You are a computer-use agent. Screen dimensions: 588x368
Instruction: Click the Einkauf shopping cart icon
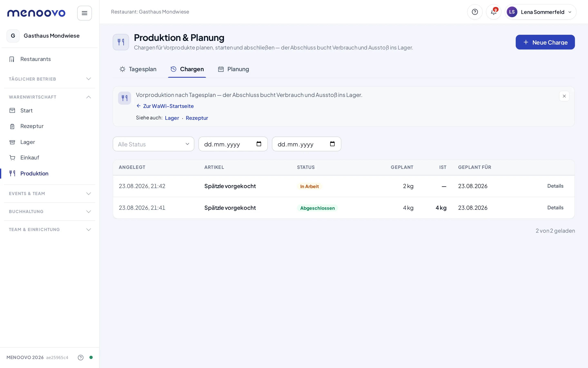pos(12,158)
